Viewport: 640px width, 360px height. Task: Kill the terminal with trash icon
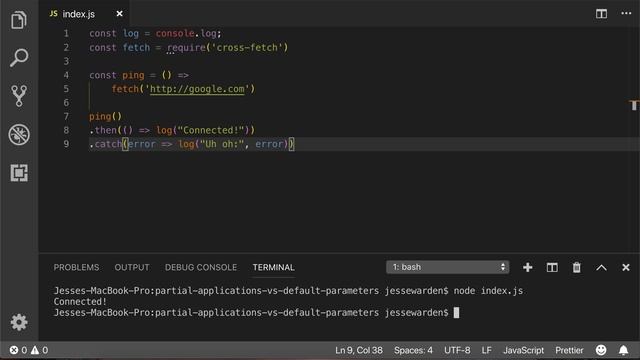pyautogui.click(x=576, y=267)
